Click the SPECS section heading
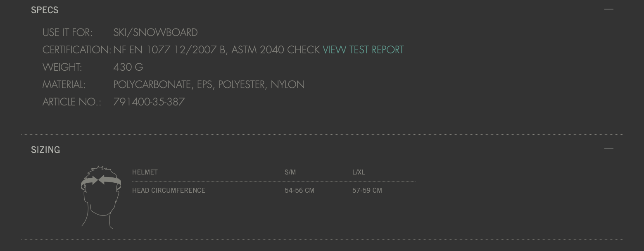Image resolution: width=644 pixels, height=251 pixels. (45, 10)
